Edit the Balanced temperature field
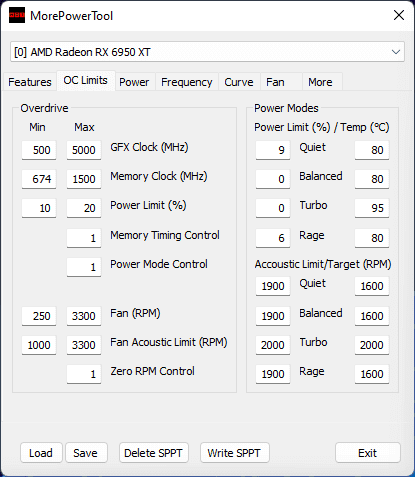The height and width of the screenshot is (477, 415). click(x=372, y=179)
